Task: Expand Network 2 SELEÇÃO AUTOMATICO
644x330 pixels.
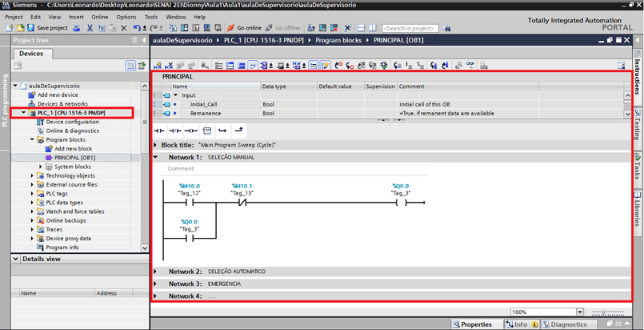Action: 156,272
